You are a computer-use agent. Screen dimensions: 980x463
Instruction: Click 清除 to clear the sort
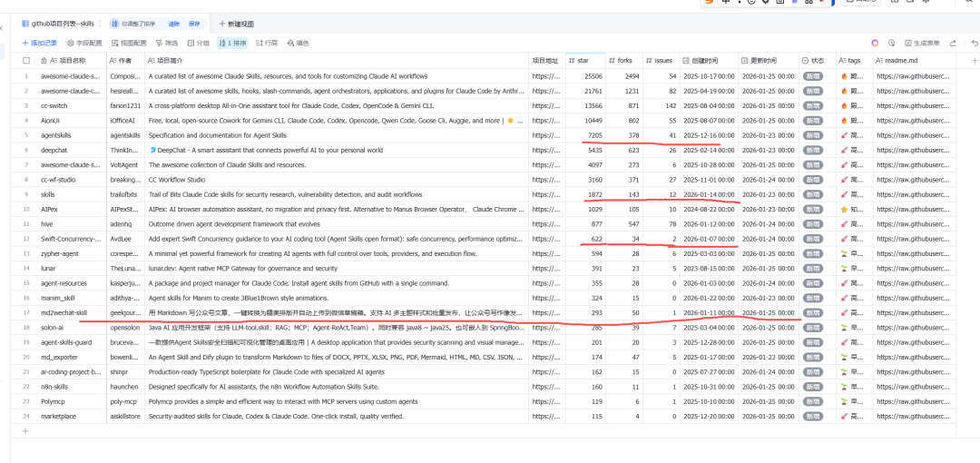172,23
